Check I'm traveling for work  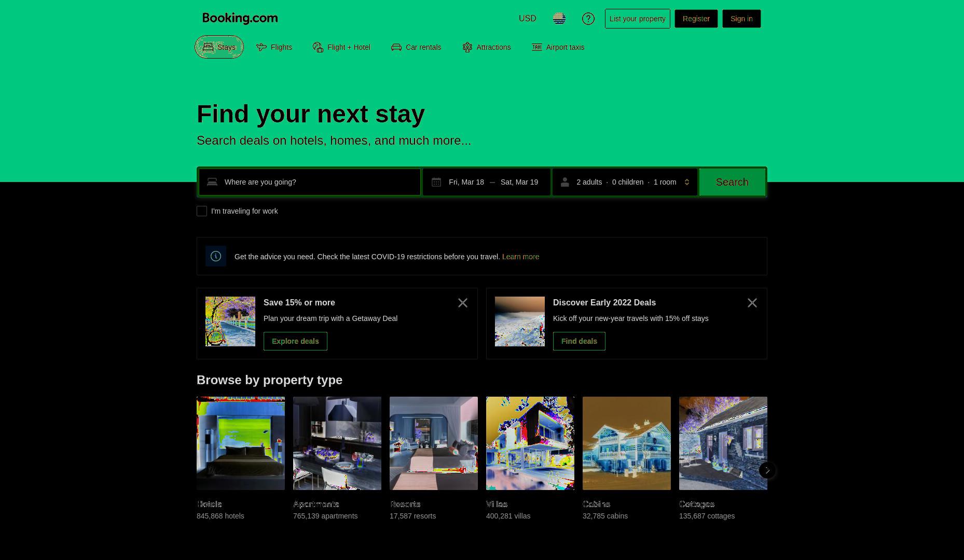tap(202, 211)
